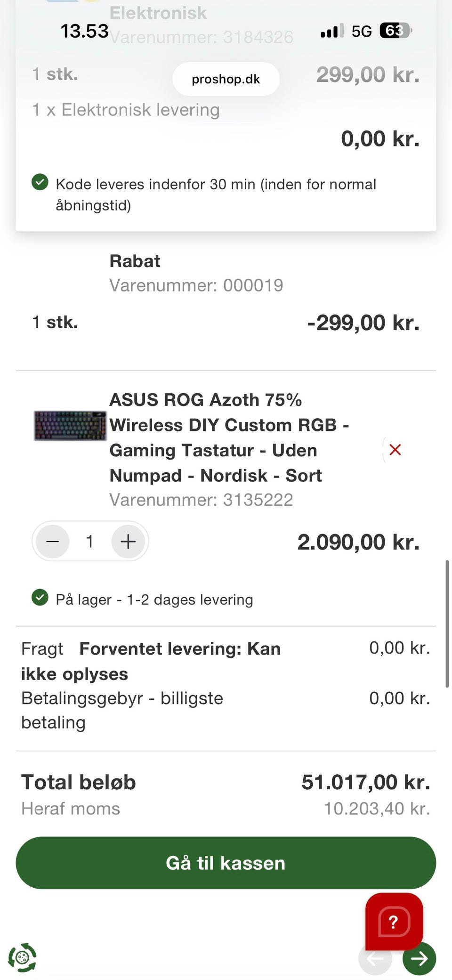Decrease keyboard quantity with the minus button
The height and width of the screenshot is (980, 452).
pos(53,542)
